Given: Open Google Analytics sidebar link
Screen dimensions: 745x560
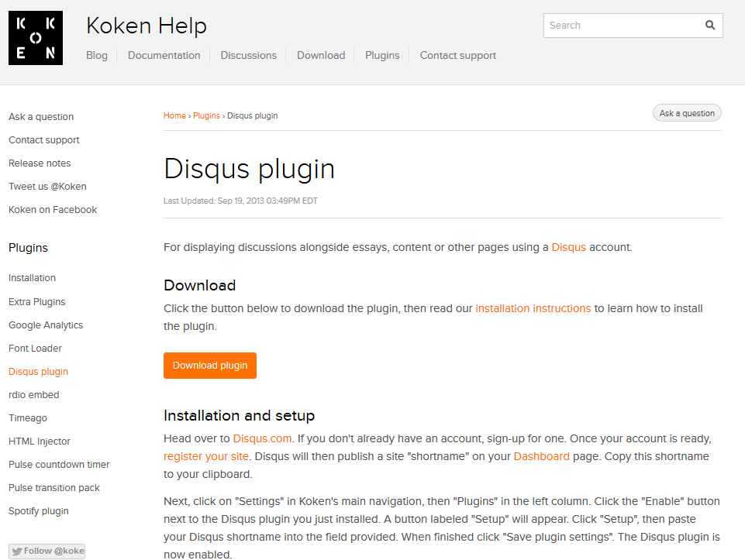Looking at the screenshot, I should click(46, 325).
